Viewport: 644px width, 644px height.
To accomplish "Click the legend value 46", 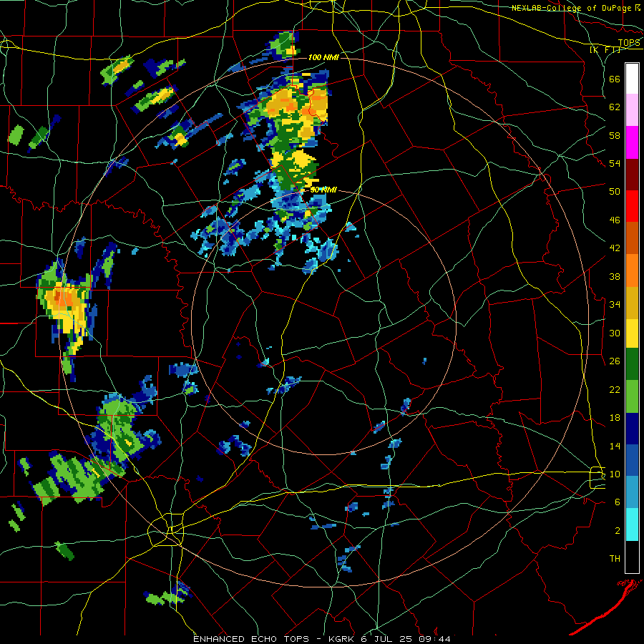I will click(x=615, y=220).
